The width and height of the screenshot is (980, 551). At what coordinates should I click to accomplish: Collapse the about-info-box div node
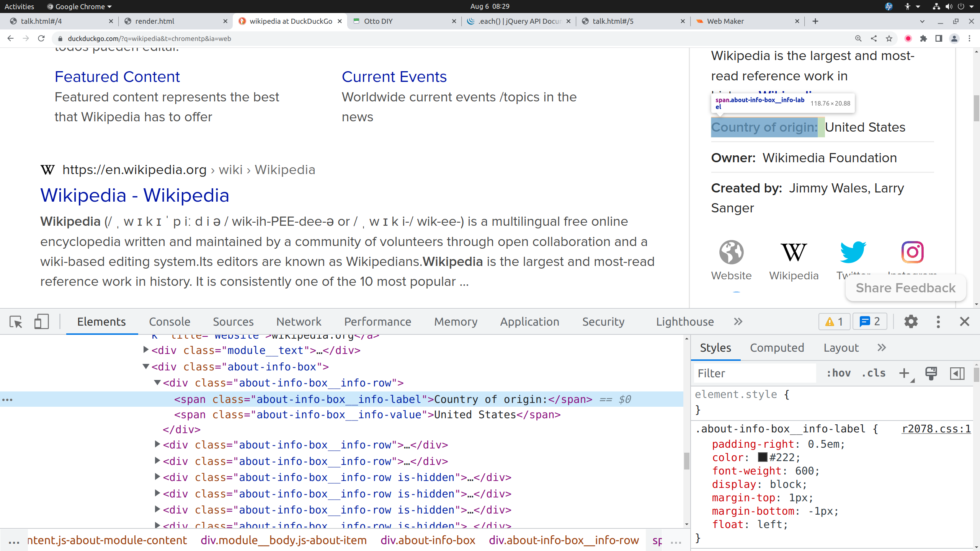pos(146,367)
